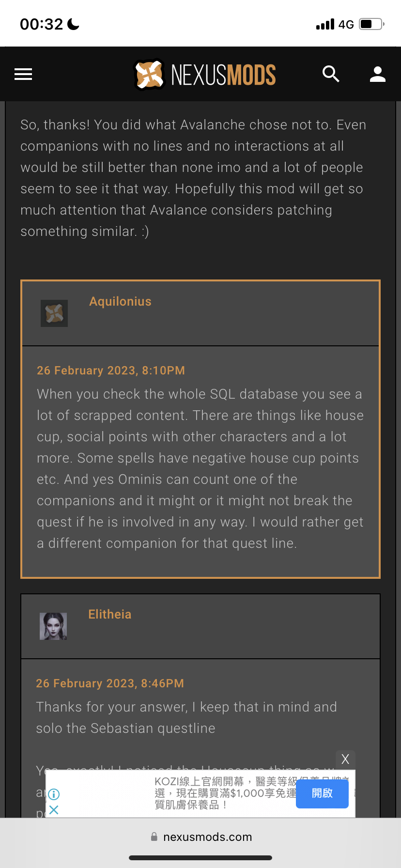Tap the NEXUSMODS wordmark text
This screenshot has height=868, width=401.
coord(224,75)
